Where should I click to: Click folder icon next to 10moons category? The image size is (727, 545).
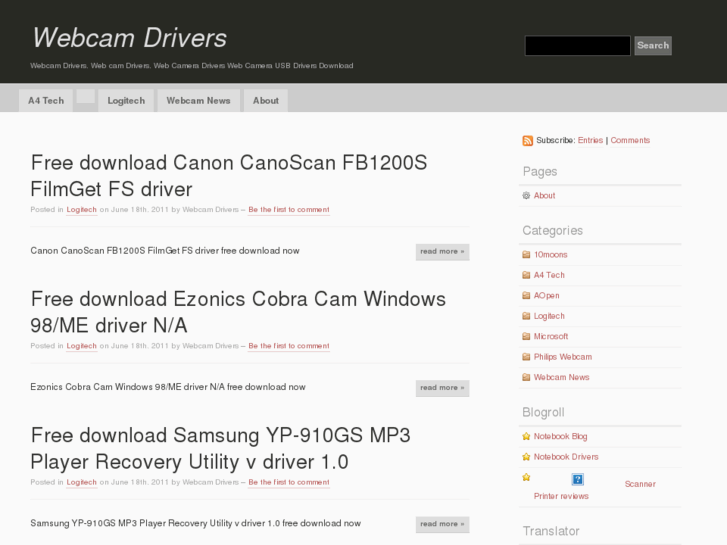(526, 255)
